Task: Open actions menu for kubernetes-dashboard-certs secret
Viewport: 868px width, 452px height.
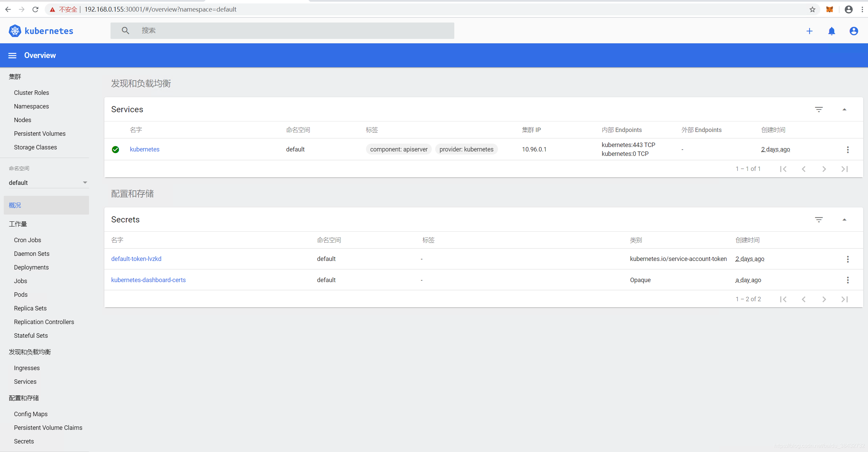Action: 848,280
